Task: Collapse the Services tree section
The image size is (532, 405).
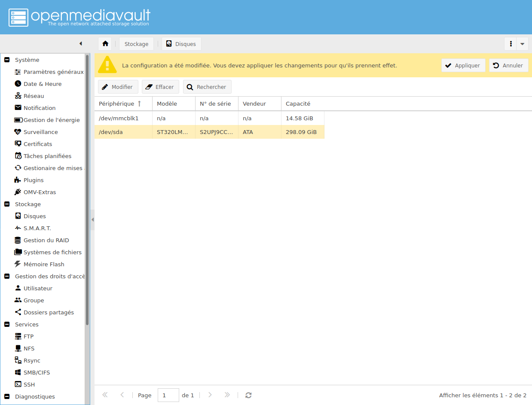Action: pyautogui.click(x=7, y=325)
